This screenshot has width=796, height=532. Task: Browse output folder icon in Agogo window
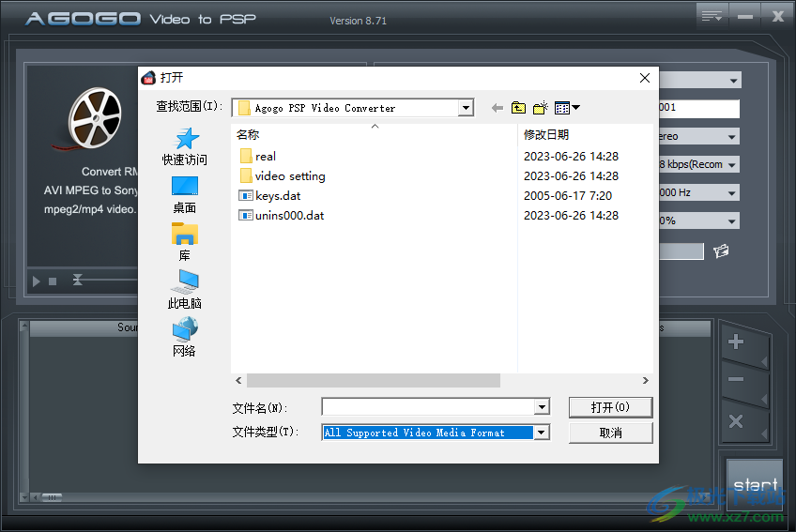pos(721,251)
